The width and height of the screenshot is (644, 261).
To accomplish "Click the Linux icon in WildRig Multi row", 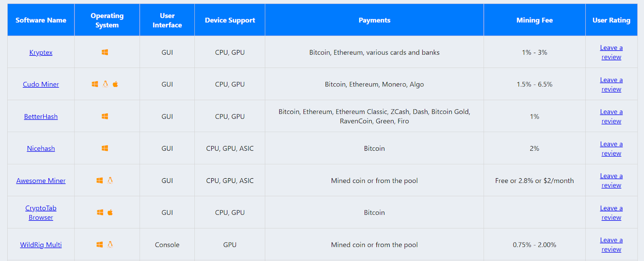I will tap(110, 245).
